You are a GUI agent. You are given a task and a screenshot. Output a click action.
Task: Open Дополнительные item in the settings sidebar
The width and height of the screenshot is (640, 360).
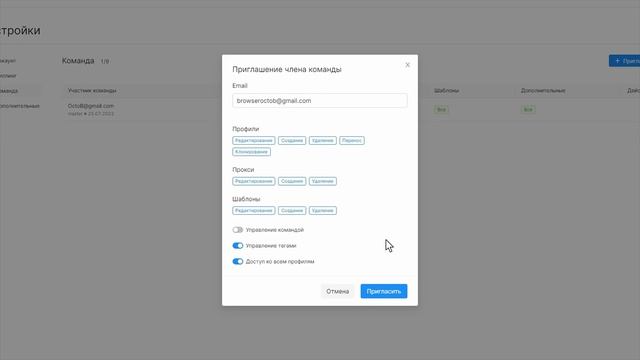[x=20, y=106]
